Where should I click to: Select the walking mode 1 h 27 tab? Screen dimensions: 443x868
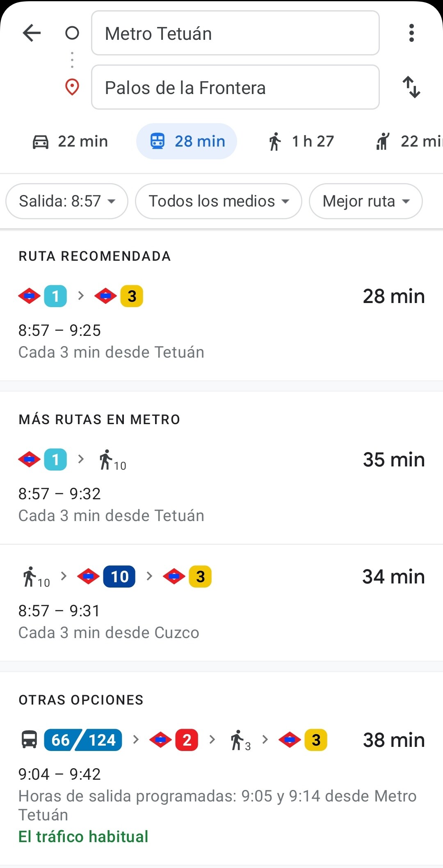coord(301,142)
